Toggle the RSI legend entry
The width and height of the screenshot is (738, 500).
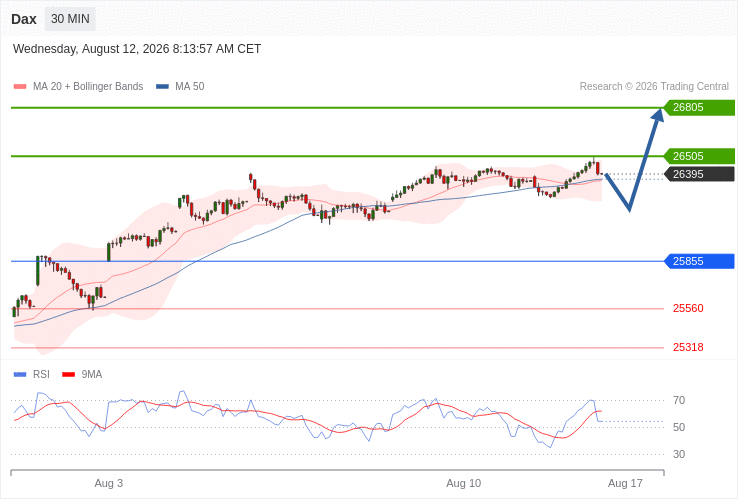[32, 374]
